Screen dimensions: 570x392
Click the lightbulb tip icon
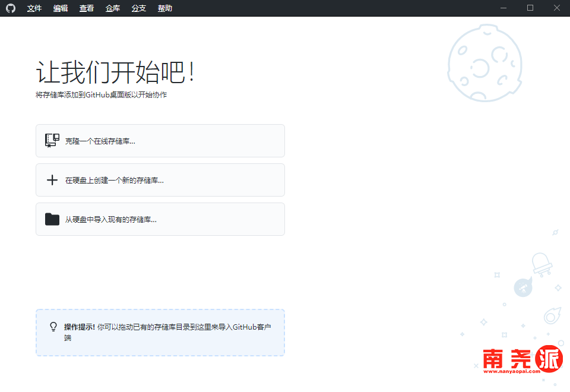point(53,327)
